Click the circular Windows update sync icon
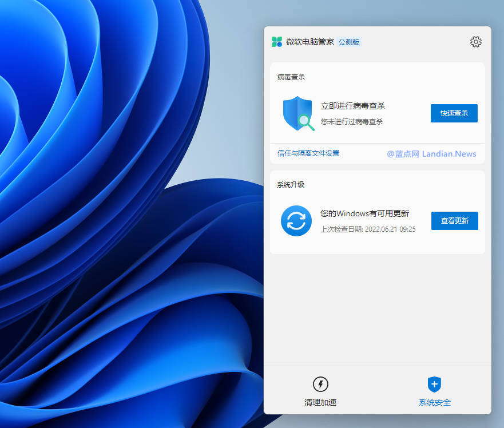Screen dimensions: 504x428 click(x=296, y=221)
